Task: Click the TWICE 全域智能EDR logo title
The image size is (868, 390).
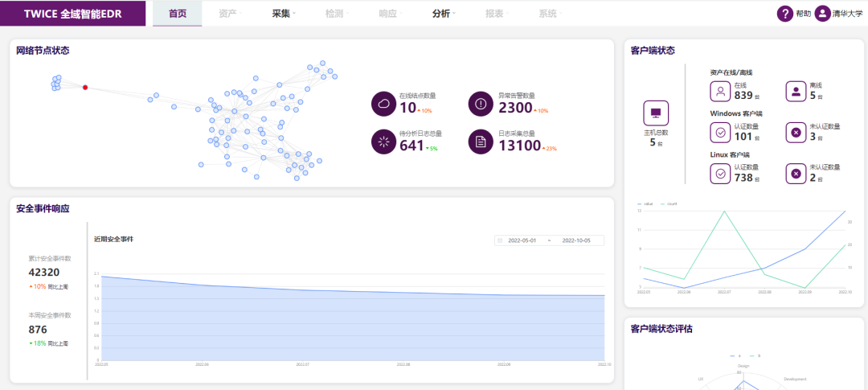Action: (73, 14)
